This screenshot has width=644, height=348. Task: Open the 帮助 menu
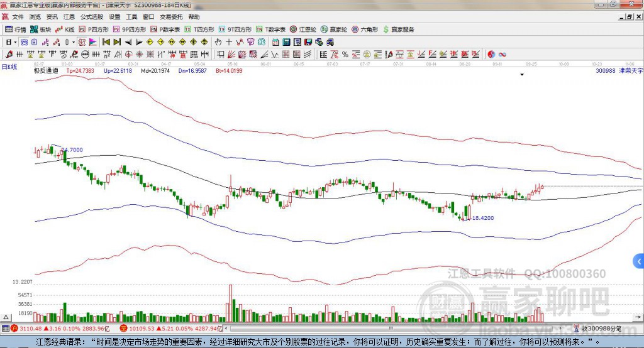click(194, 17)
